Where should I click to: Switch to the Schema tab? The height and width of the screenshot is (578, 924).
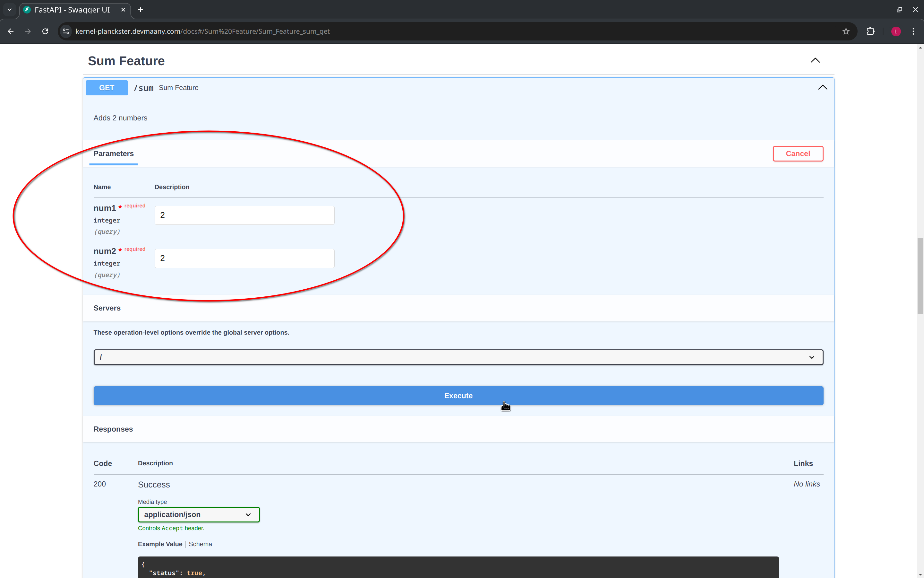point(200,544)
